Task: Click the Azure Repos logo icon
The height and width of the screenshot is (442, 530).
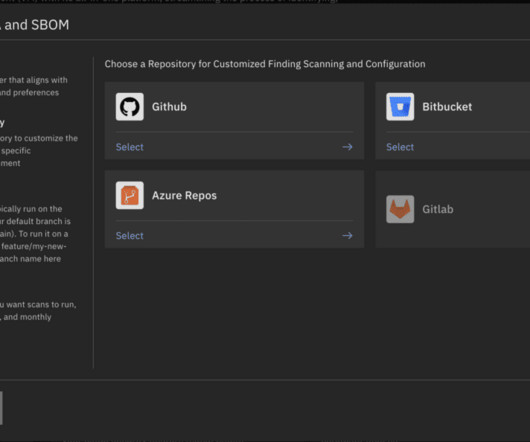Action: click(x=129, y=195)
